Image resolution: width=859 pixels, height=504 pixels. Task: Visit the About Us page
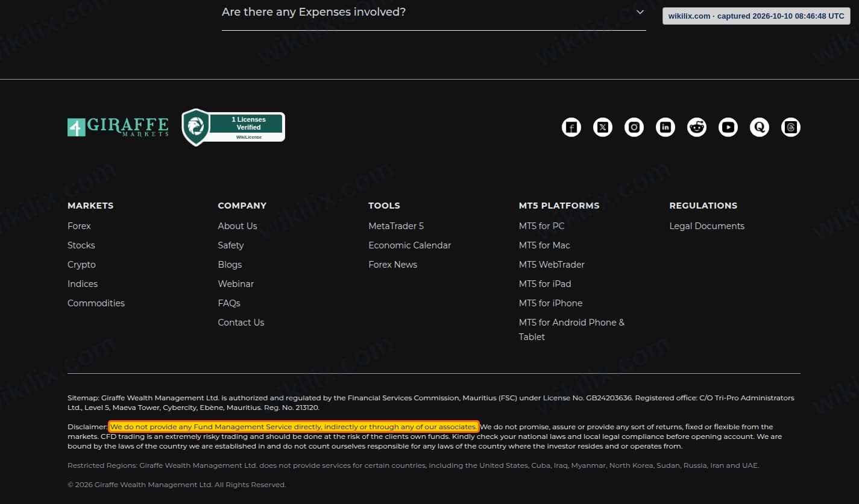[238, 226]
